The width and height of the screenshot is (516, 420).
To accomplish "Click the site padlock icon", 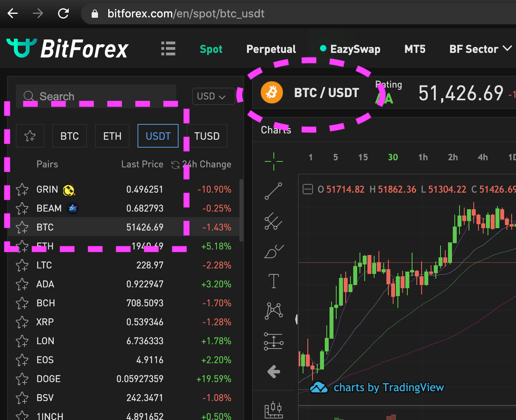I will (94, 14).
